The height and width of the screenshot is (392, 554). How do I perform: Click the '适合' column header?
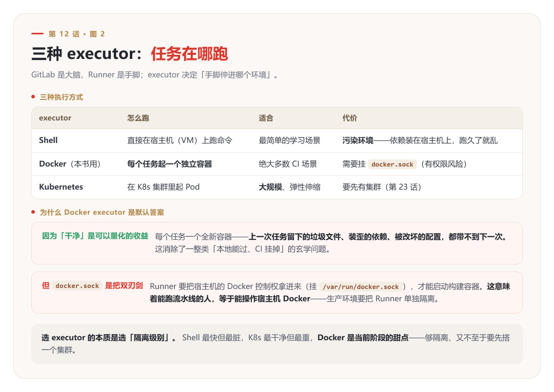(x=266, y=118)
